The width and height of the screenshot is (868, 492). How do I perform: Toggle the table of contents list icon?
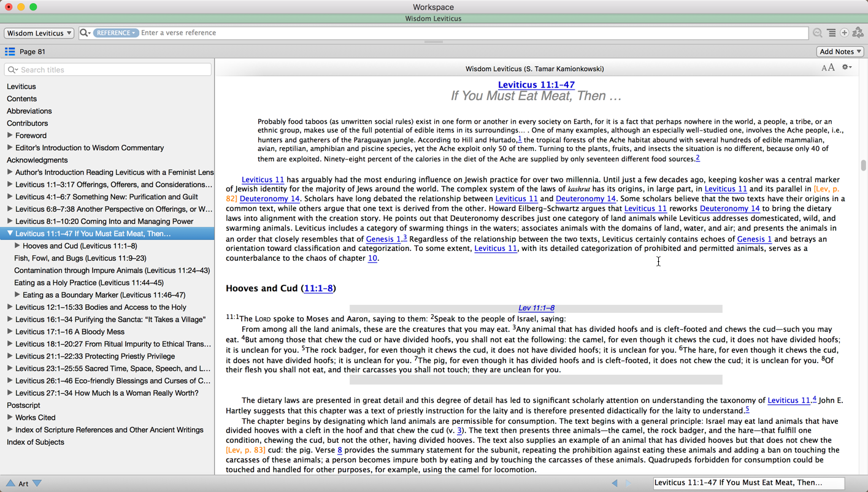pos(10,52)
